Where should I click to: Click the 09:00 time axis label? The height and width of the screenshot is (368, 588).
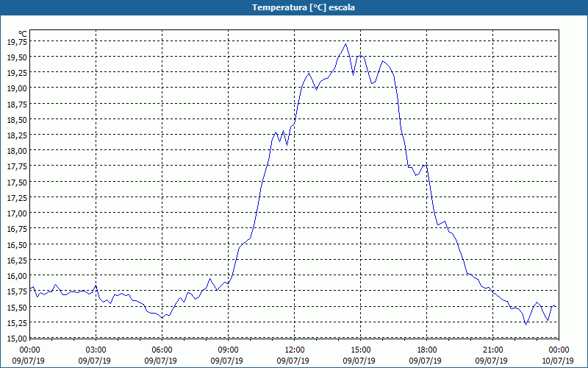[229, 350]
